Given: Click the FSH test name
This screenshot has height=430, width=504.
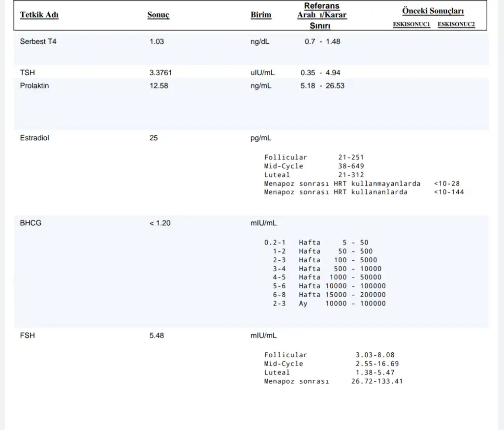Looking at the screenshot, I should pos(28,336).
